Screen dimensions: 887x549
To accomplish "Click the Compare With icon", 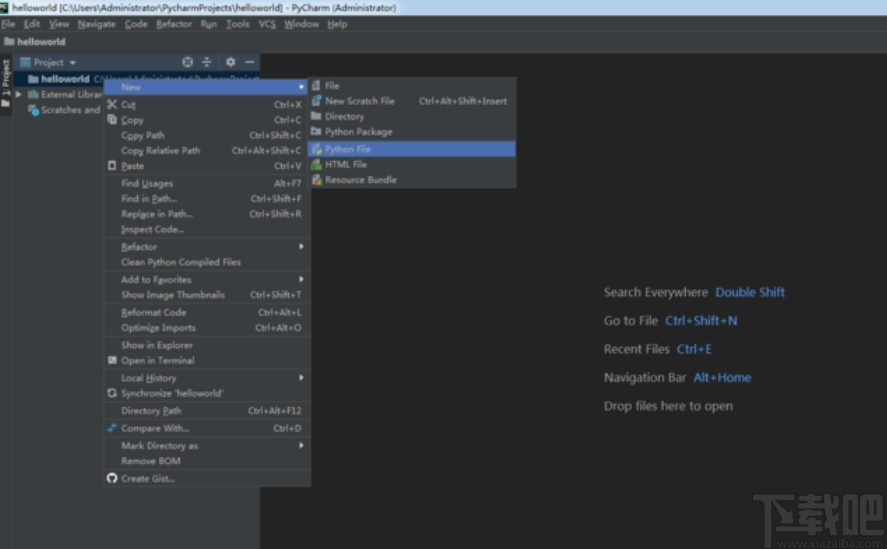I will click(x=112, y=428).
